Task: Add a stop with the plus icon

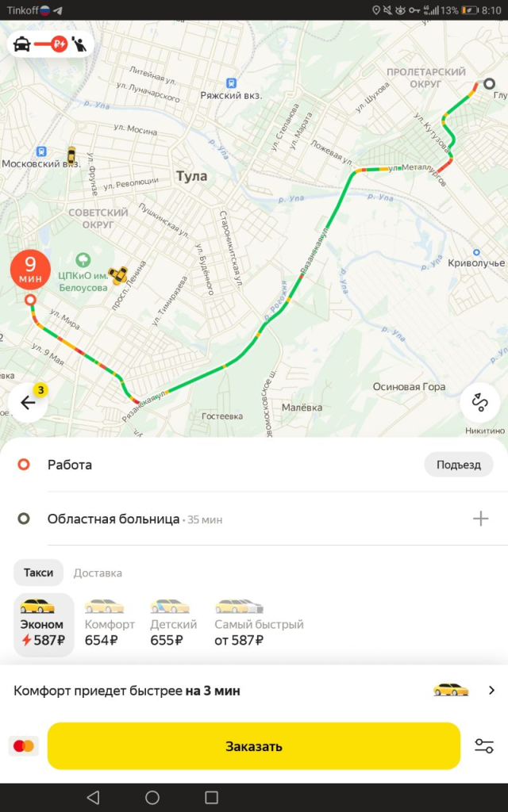Action: 480,519
